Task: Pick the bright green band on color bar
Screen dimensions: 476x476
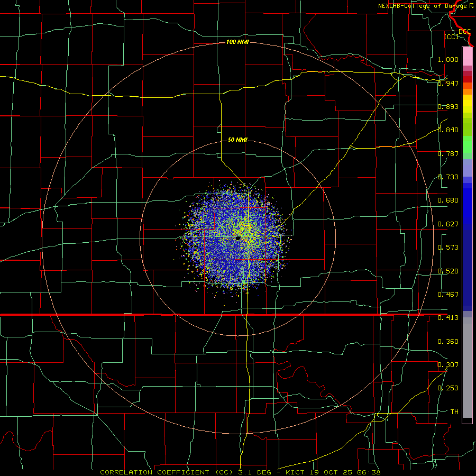Action: (x=467, y=144)
